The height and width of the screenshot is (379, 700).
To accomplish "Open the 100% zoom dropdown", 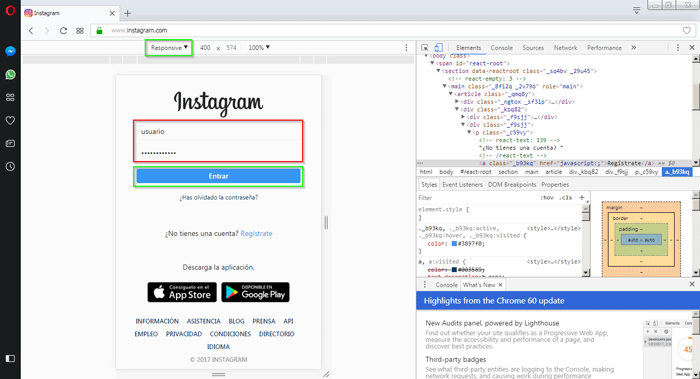I will [259, 48].
